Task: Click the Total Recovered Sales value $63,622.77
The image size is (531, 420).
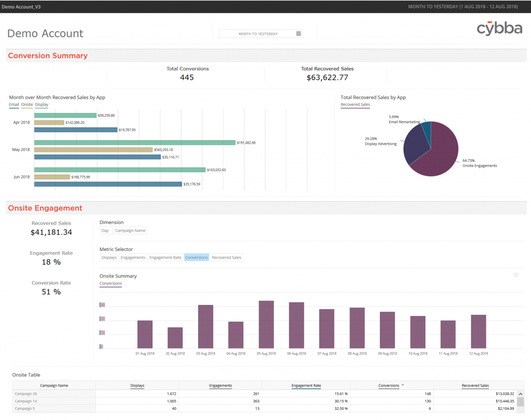Action: [327, 78]
